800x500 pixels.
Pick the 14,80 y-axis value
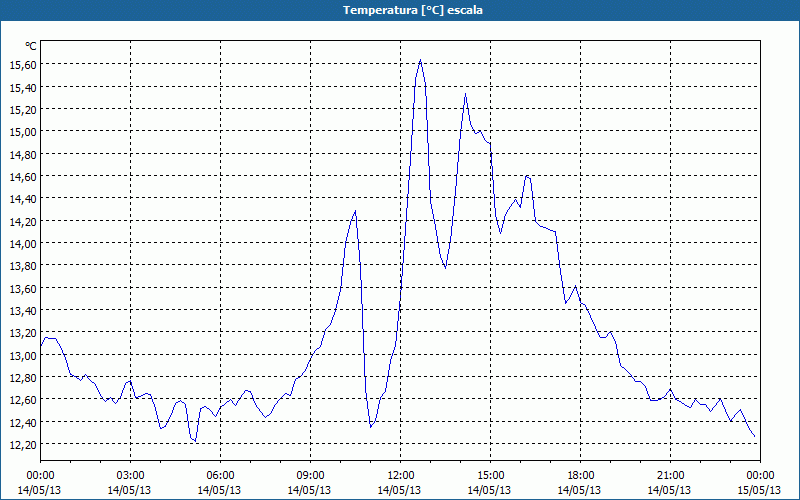23,154
